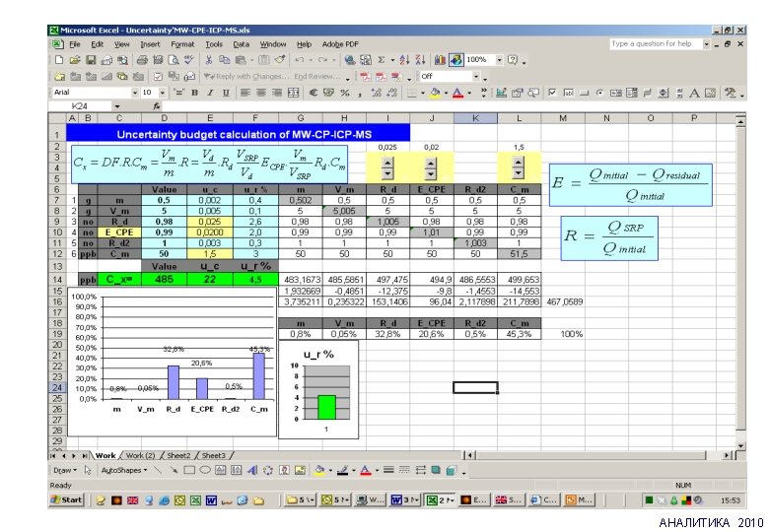Screen dimensions: 769x532
Task: Cut the selection with the scissors icon
Action: (x=209, y=60)
